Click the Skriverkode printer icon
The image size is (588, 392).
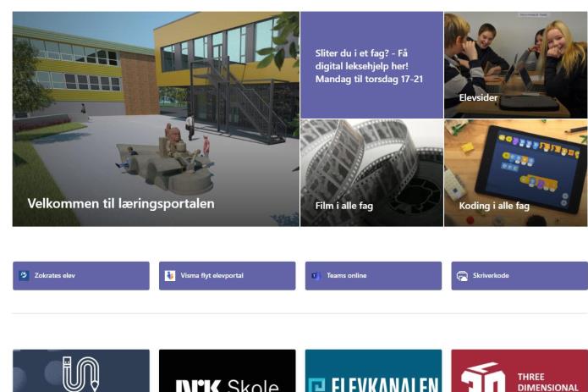pyautogui.click(x=462, y=276)
